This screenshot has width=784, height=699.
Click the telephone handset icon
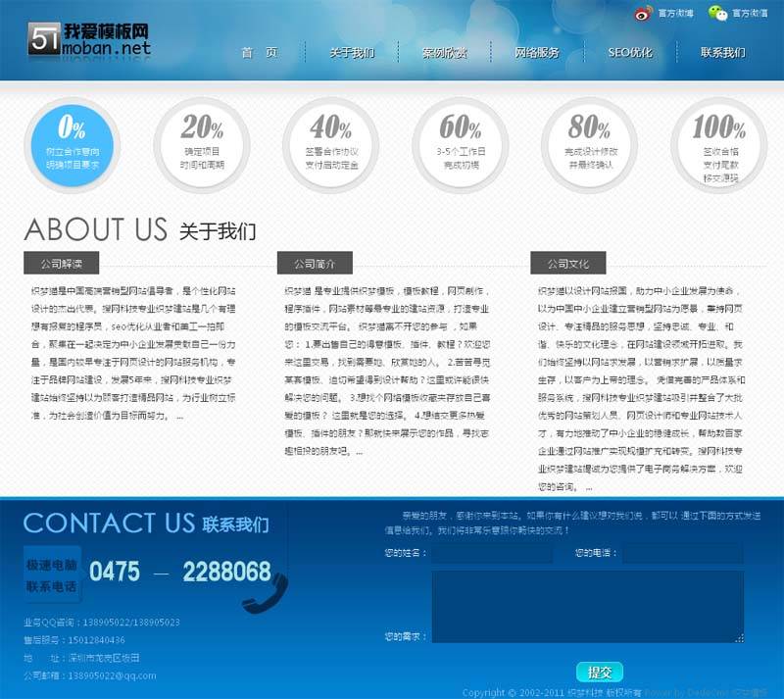[x=265, y=591]
